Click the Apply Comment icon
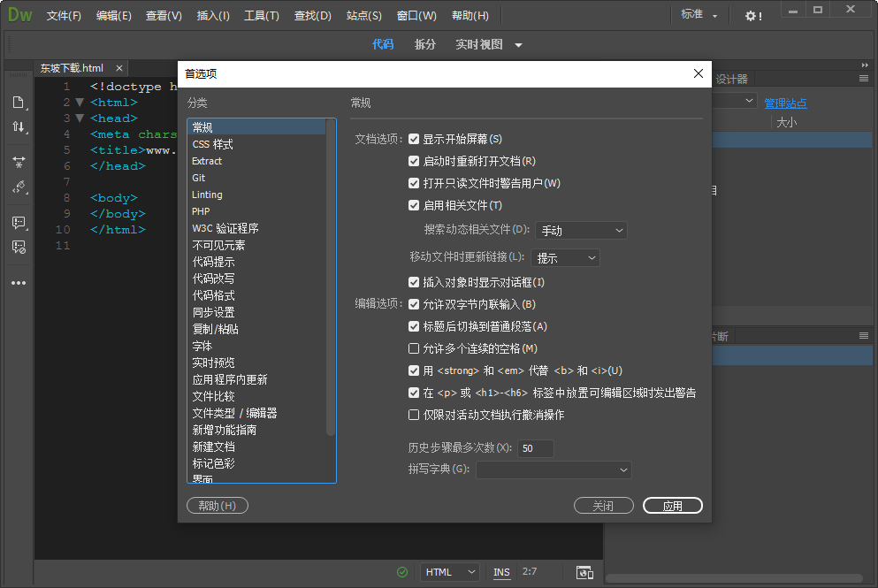Screen dimensions: 878x588 19,223
